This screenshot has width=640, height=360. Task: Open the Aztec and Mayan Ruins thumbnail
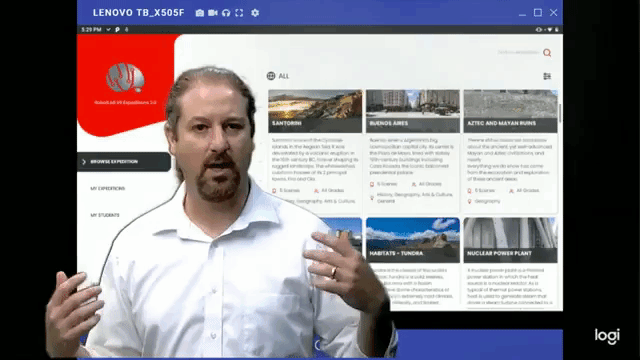click(x=510, y=111)
